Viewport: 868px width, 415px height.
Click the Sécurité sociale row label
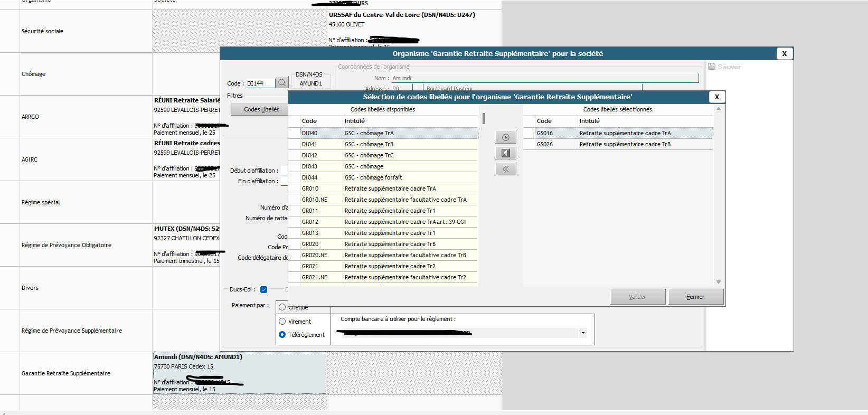pyautogui.click(x=42, y=31)
